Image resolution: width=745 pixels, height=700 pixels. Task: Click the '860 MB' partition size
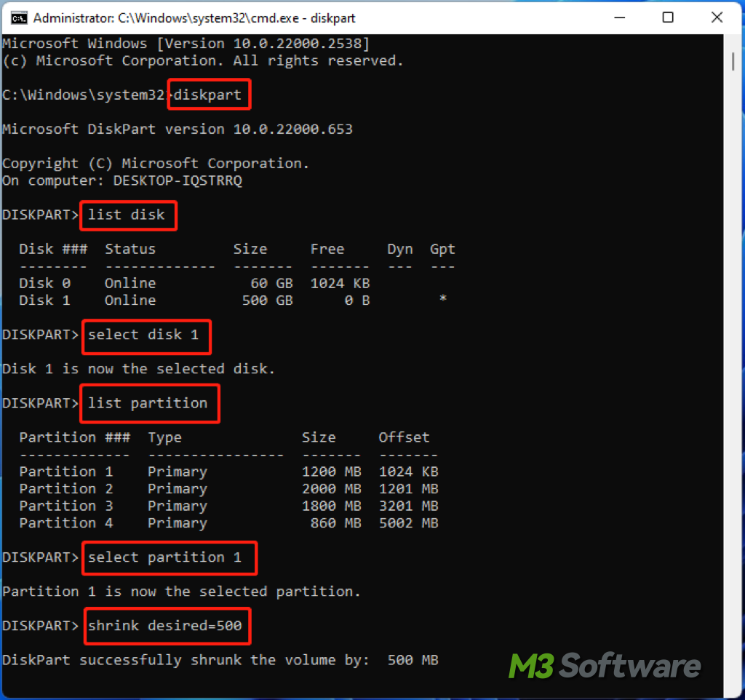pyautogui.click(x=335, y=522)
